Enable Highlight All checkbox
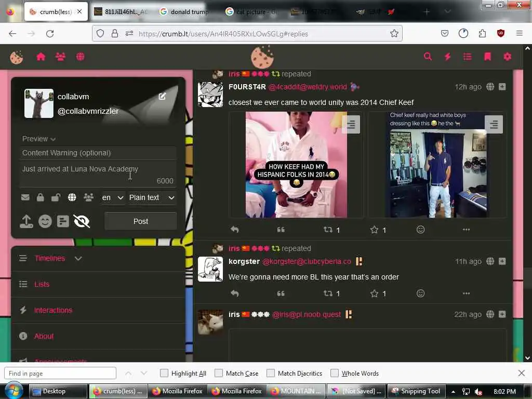The width and height of the screenshot is (532, 399). (x=164, y=373)
